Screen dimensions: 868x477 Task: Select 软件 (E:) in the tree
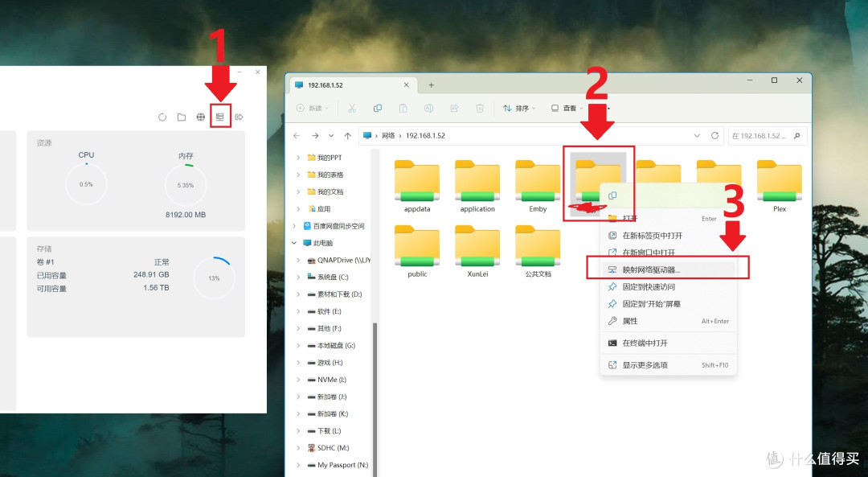pos(325,311)
